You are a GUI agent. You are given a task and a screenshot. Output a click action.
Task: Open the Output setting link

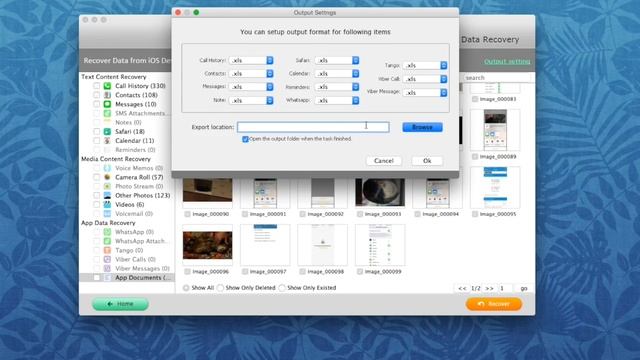click(x=507, y=61)
